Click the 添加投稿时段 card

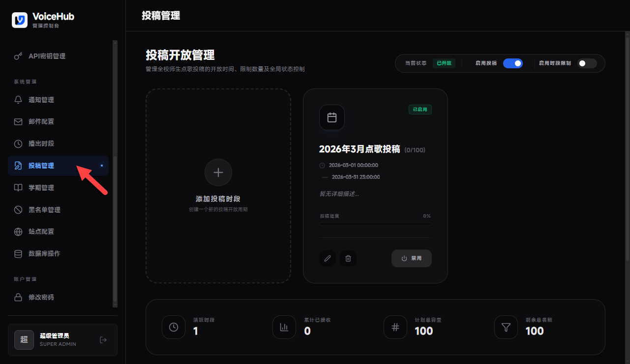218,186
